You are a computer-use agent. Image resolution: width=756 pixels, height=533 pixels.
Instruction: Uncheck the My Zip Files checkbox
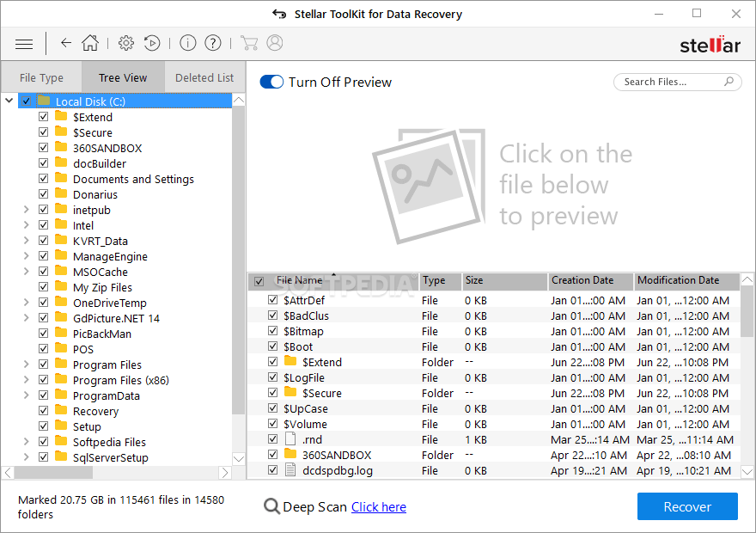tap(44, 287)
